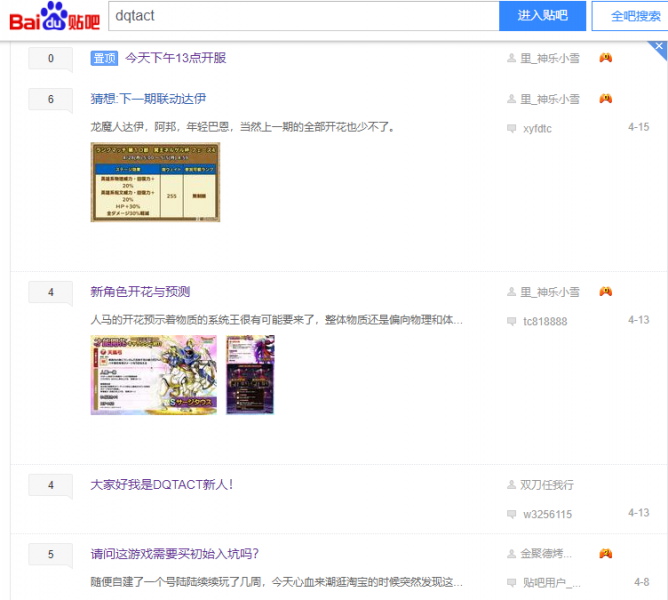The image size is (668, 600).
Task: Open the サージタウス character thumbnail
Action: point(154,375)
